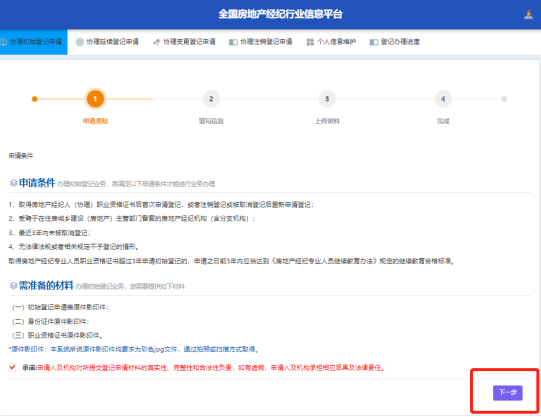
Task: Switch to the 个人信息维护 tab
Action: pyautogui.click(x=331, y=42)
